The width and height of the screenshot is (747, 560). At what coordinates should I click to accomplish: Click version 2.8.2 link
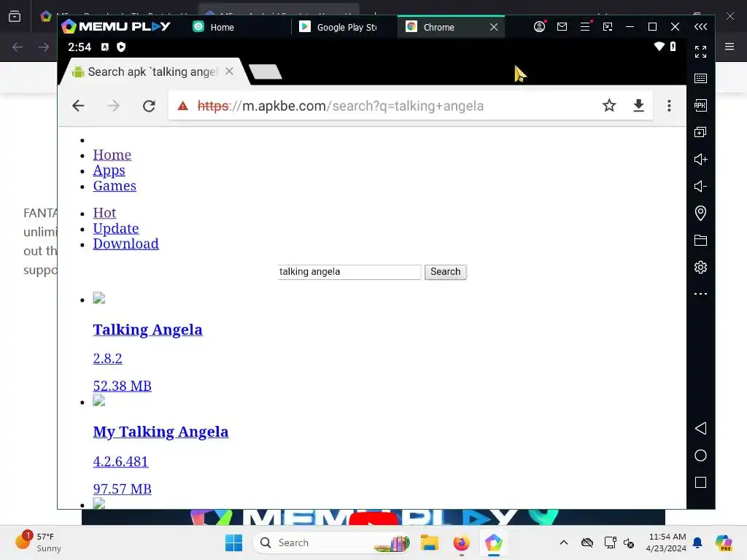tap(108, 358)
